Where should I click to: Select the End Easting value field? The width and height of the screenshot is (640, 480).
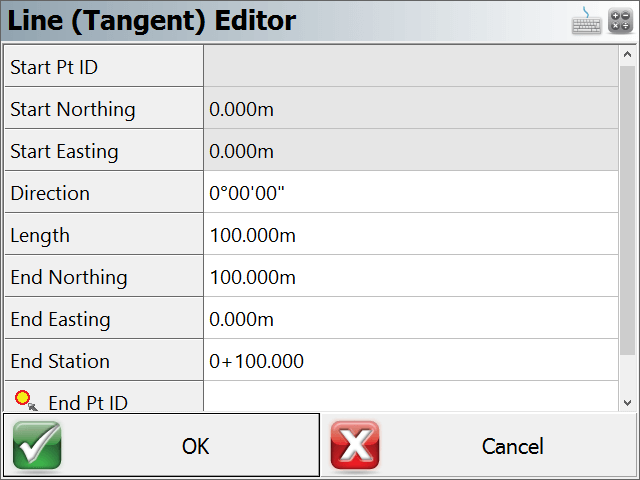pos(411,318)
